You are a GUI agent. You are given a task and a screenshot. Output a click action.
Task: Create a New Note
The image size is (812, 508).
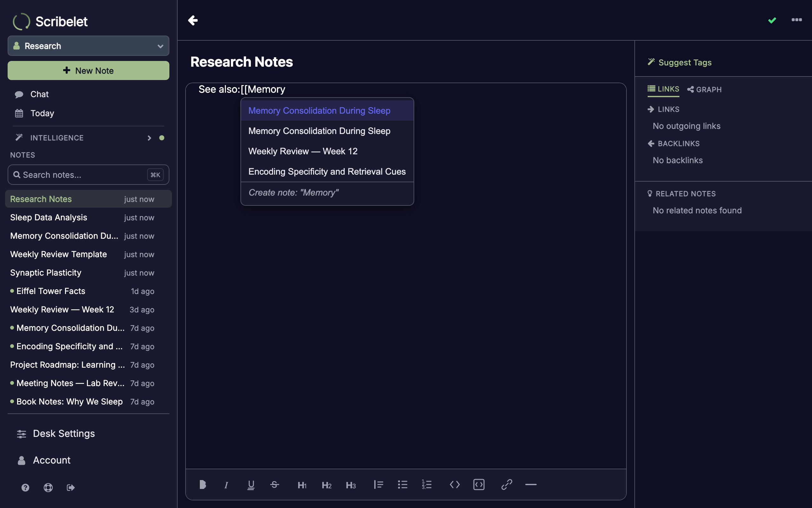coord(88,70)
